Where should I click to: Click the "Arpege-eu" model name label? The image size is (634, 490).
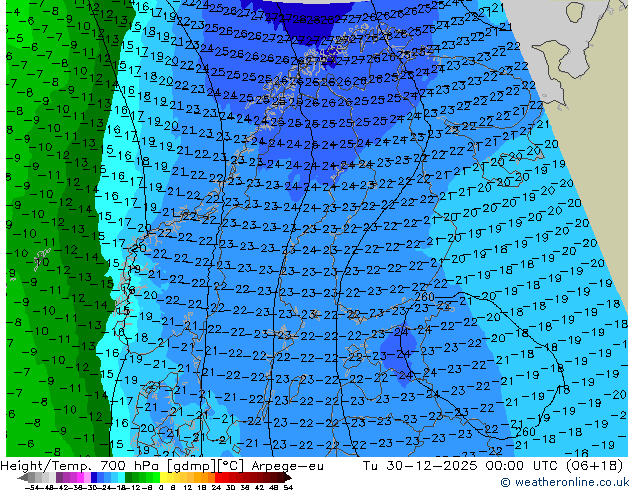click(x=287, y=466)
